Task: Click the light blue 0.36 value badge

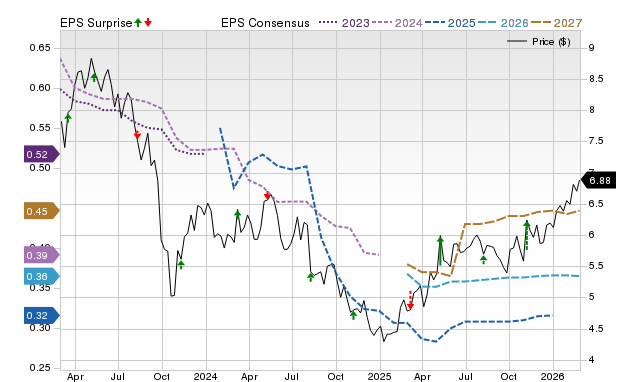Action: [42, 276]
